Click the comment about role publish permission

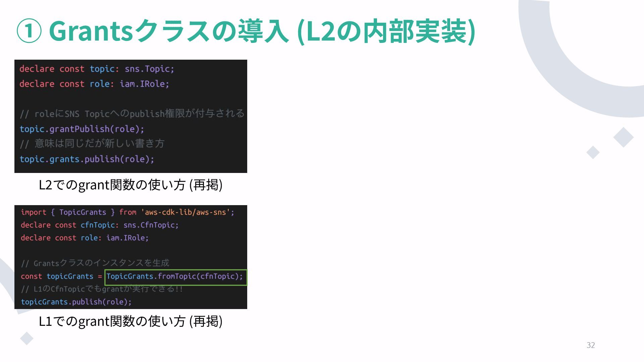pos(132,114)
